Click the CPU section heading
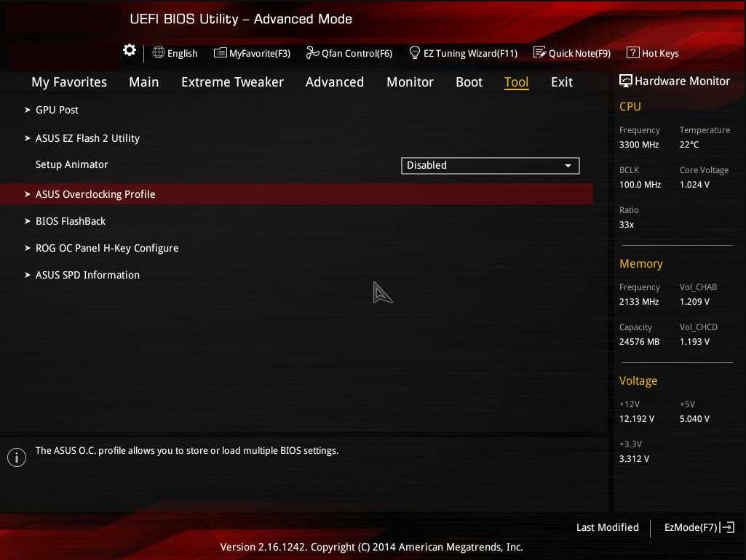 (x=630, y=106)
